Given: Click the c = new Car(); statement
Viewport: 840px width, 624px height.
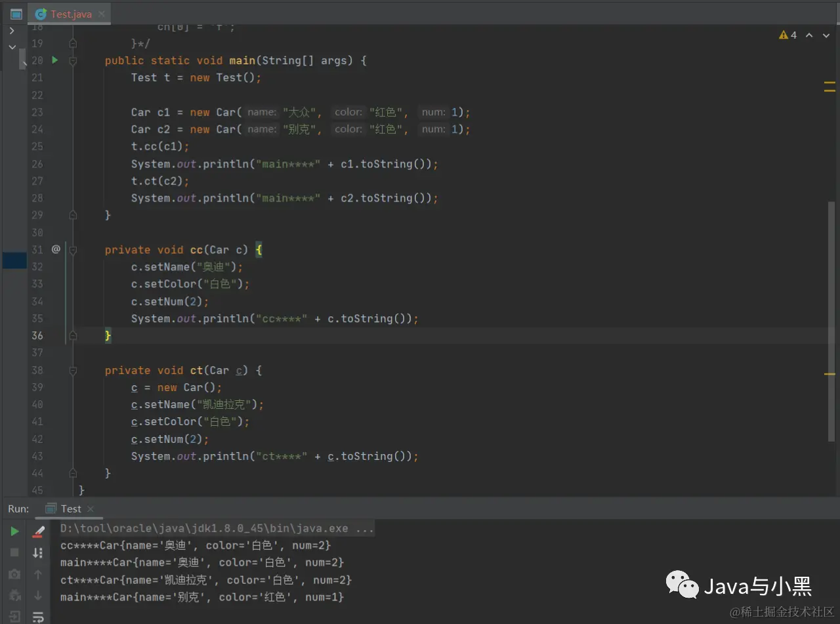Looking at the screenshot, I should 177,387.
